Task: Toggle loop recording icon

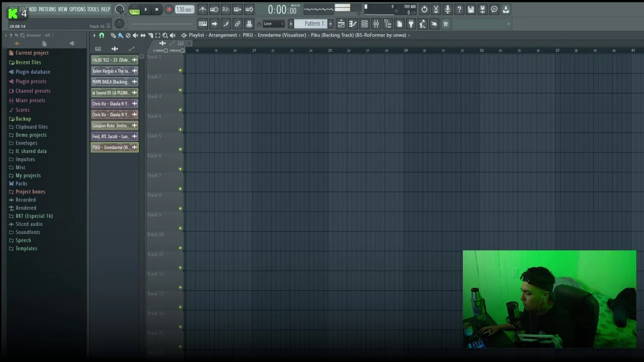Action: click(x=249, y=9)
